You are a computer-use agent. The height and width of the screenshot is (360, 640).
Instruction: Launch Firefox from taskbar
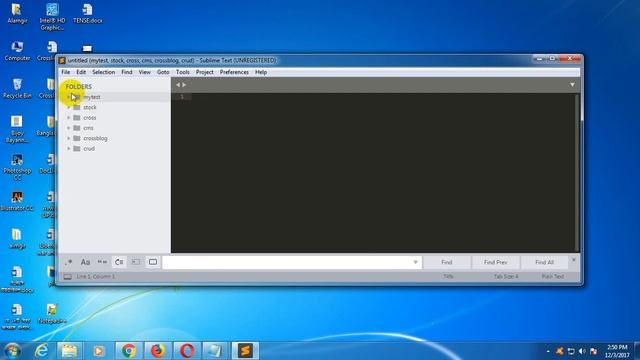158,351
